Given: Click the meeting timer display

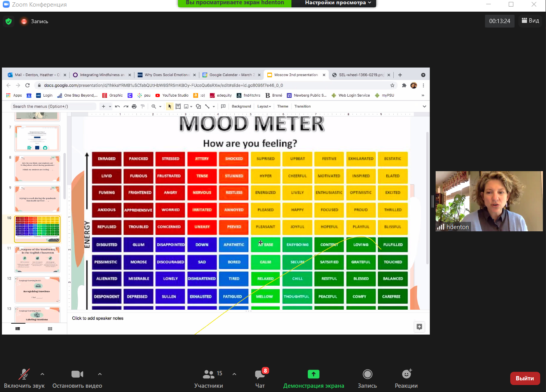Looking at the screenshot, I should [x=499, y=21].
